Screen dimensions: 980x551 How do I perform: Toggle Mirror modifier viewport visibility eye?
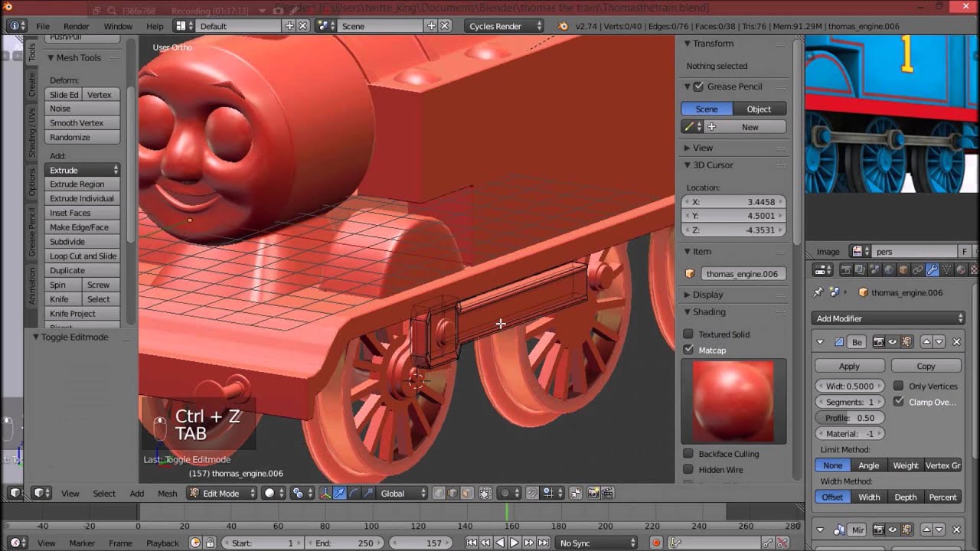893,530
